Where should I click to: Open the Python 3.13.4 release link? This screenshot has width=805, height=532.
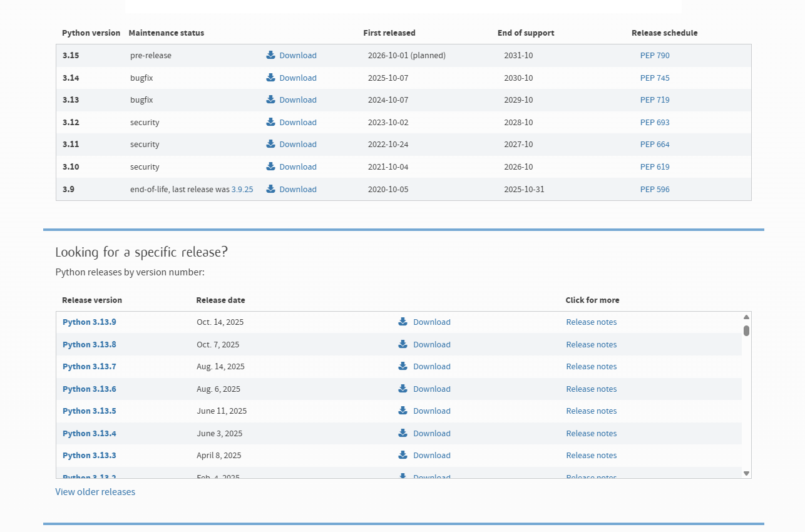(90, 434)
